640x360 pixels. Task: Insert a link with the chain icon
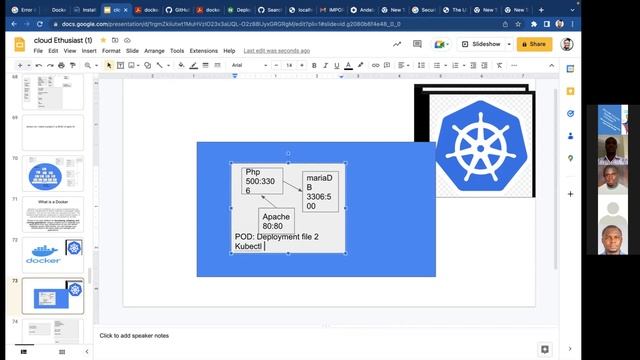pos(376,65)
